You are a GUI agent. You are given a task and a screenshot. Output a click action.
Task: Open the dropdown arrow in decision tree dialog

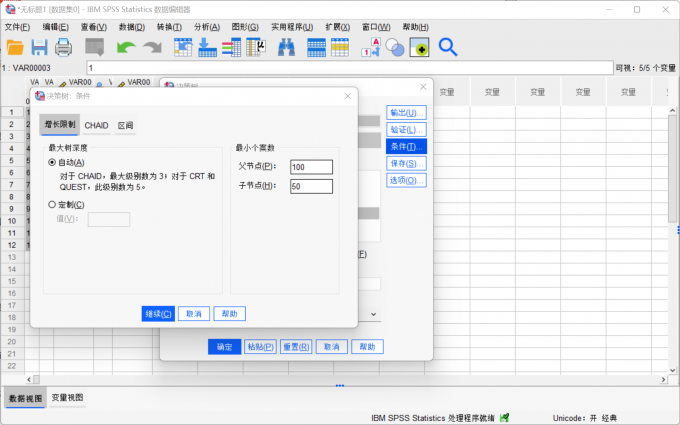pos(373,314)
